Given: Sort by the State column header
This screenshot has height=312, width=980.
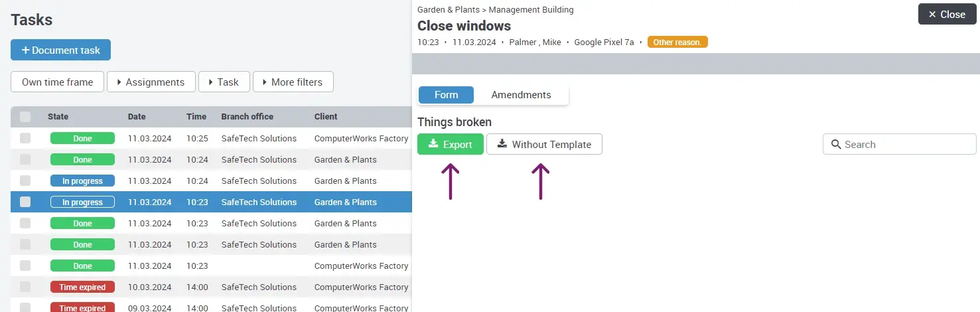Looking at the screenshot, I should (x=58, y=117).
